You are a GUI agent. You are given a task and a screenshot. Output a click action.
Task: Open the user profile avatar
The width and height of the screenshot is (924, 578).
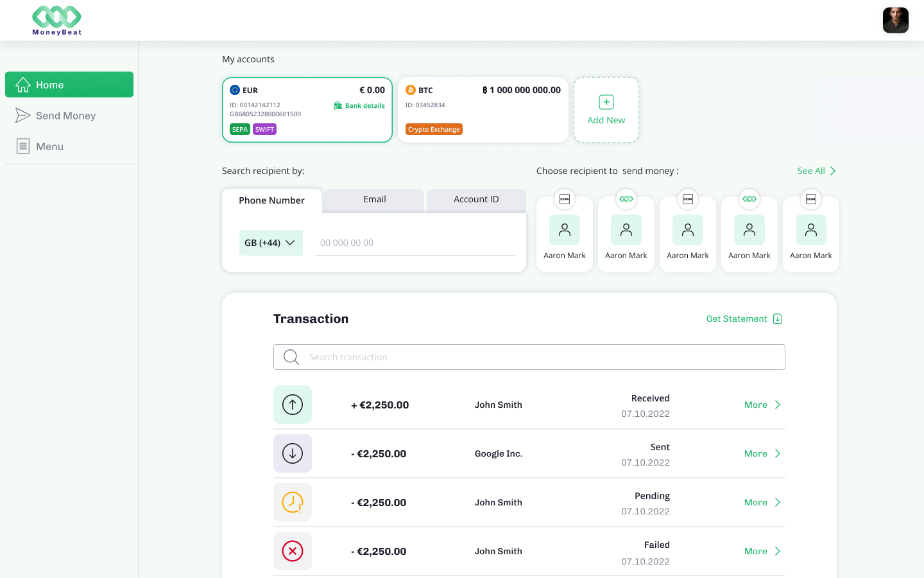[x=895, y=20]
